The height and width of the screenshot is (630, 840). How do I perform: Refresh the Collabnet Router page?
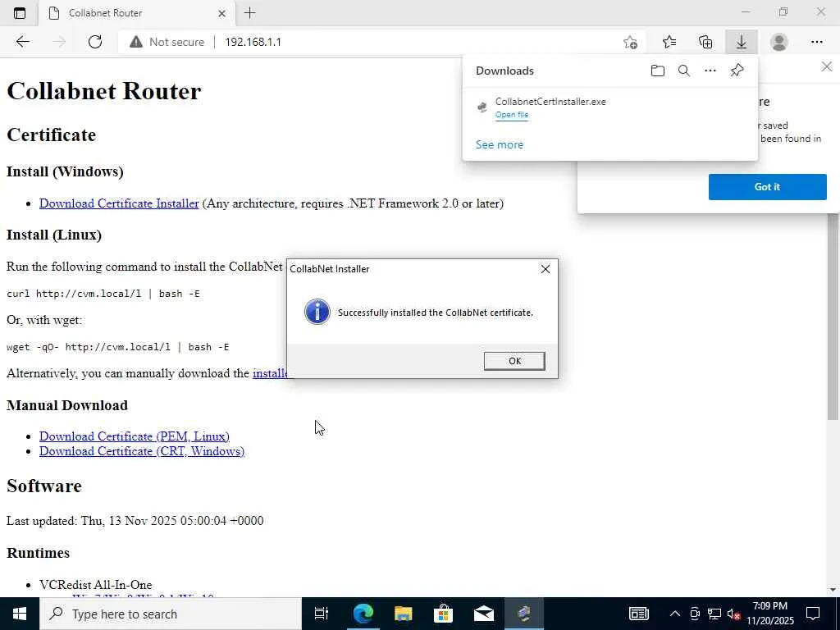(95, 42)
